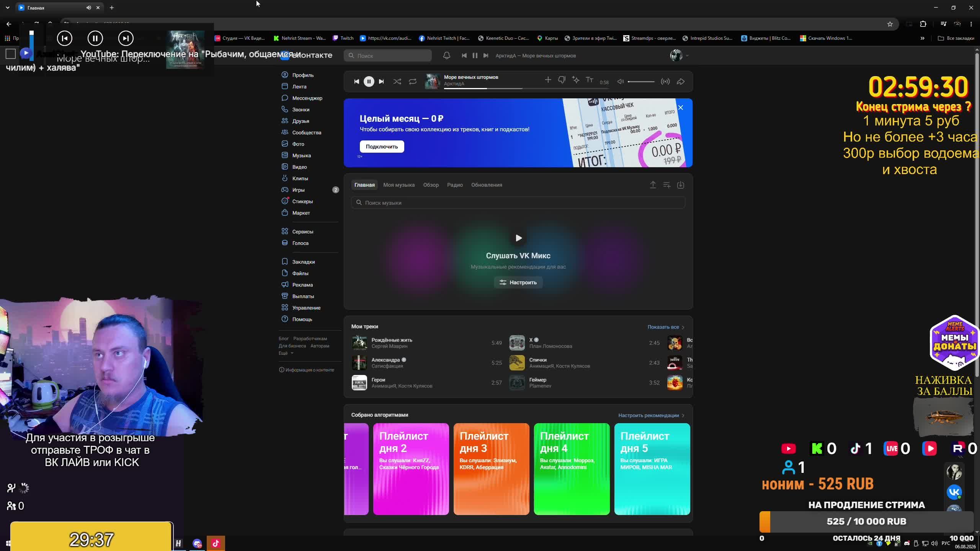Open the browser tab search chevron
Viewport: 980px width, 551px height.
[x=7, y=8]
